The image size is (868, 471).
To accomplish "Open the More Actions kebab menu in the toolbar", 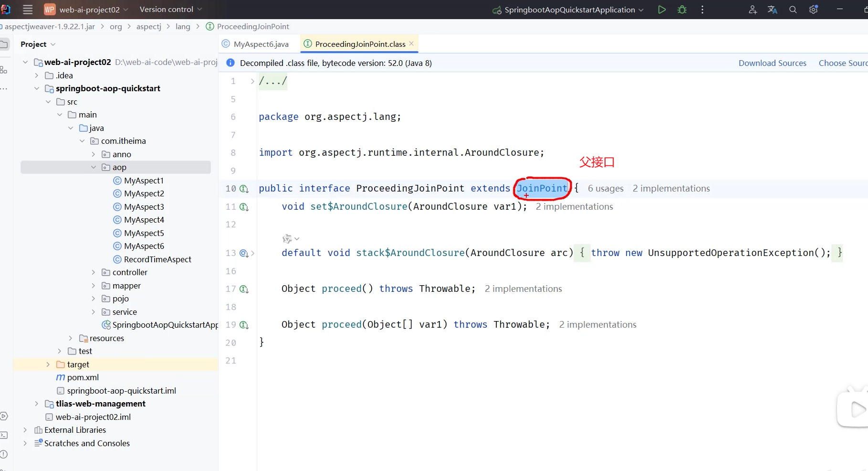I will click(x=702, y=10).
